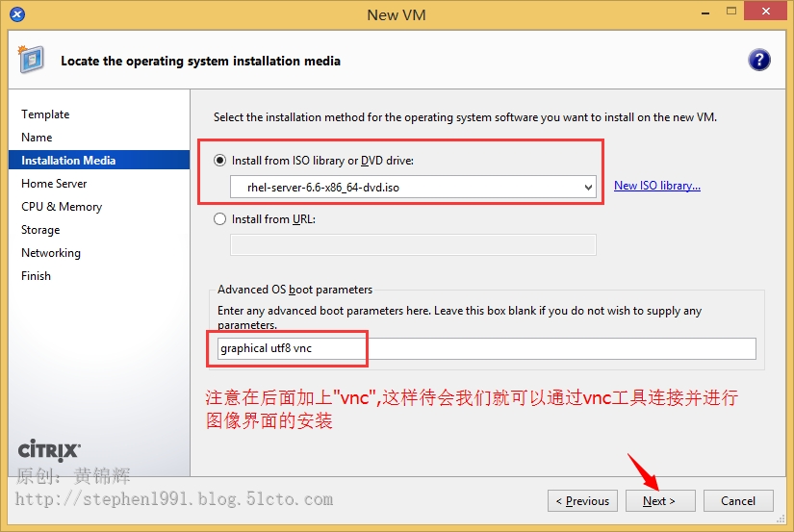Image resolution: width=794 pixels, height=532 pixels.
Task: Click the Previous button
Action: point(582,500)
